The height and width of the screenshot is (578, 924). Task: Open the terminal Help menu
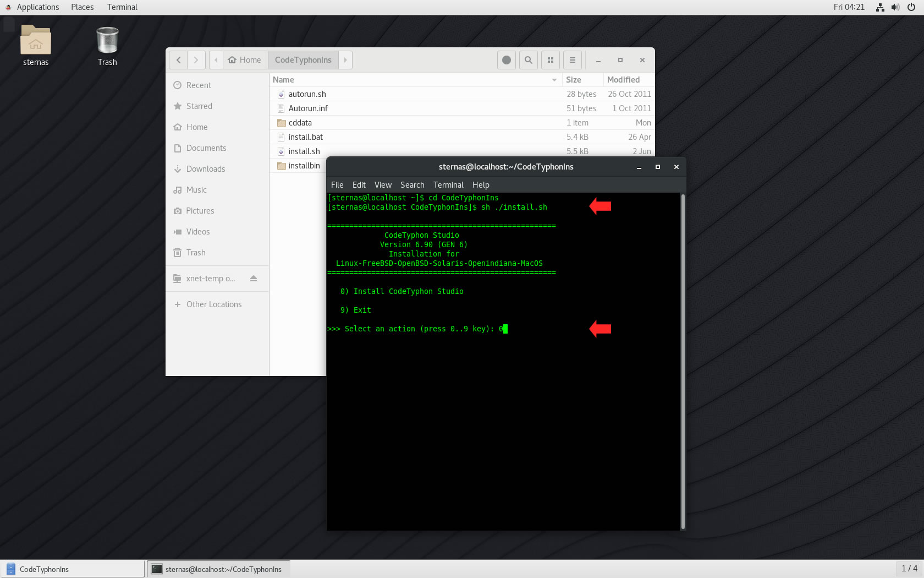481,185
